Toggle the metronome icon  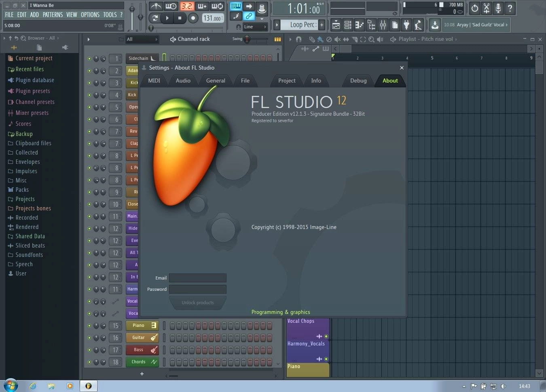coord(156,6)
